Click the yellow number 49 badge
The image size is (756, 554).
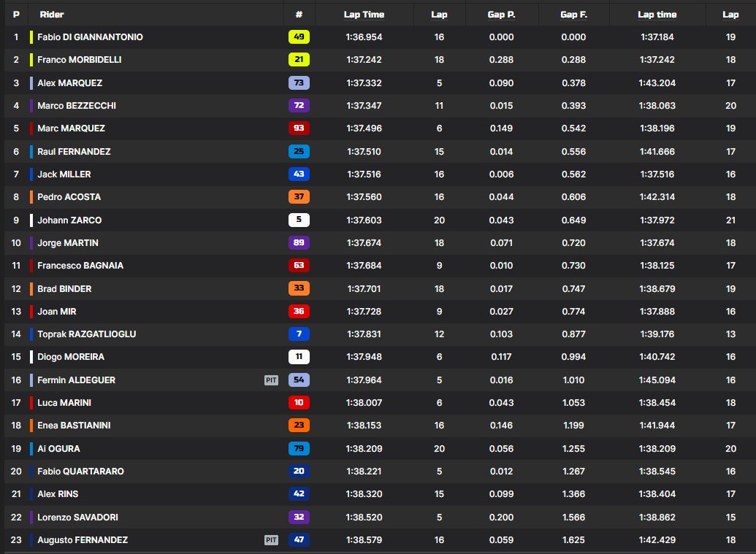299,36
